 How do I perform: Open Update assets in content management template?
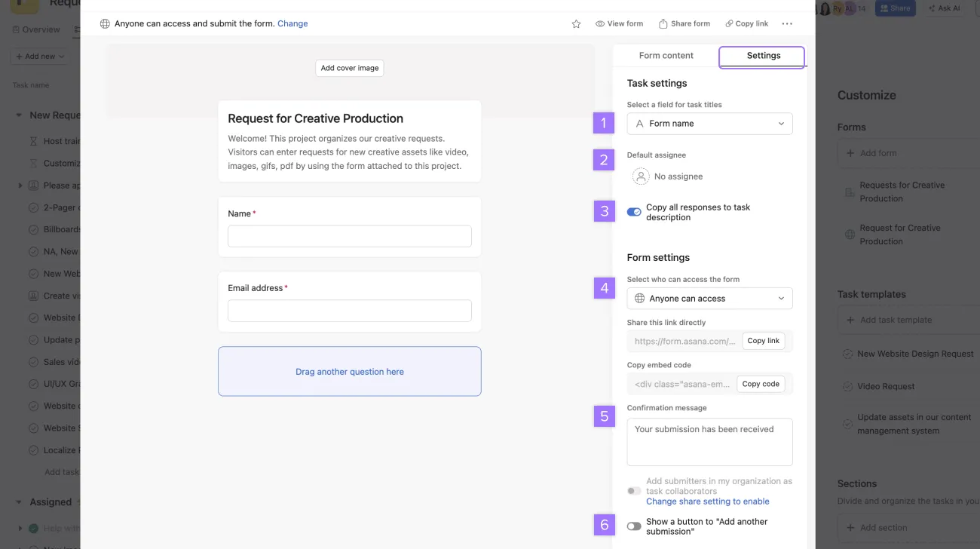(x=908, y=424)
